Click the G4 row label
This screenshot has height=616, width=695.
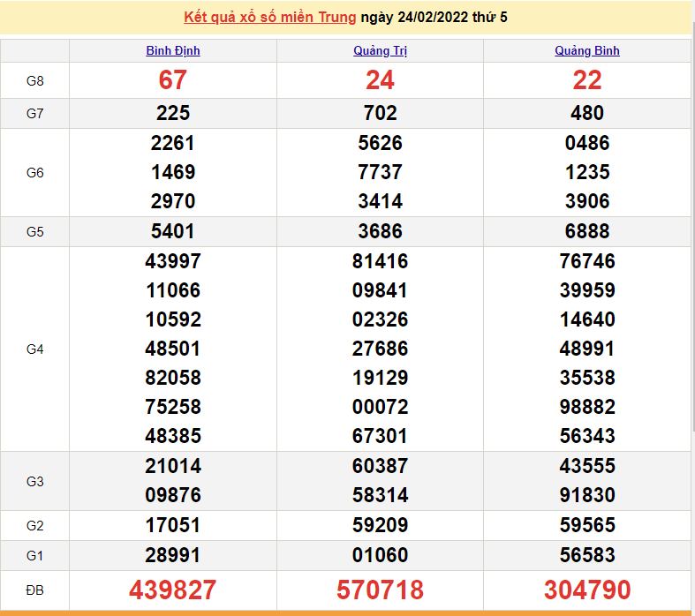click(34, 349)
